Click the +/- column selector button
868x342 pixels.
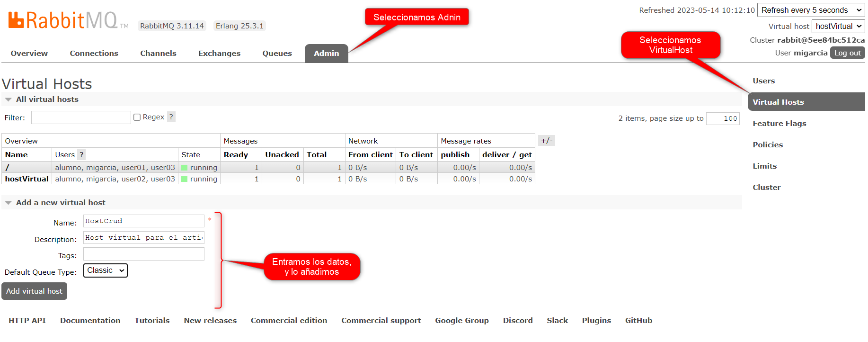[x=547, y=141]
